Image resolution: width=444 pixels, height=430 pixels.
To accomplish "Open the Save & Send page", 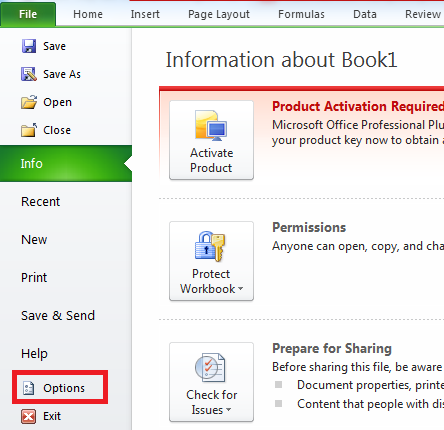I will pyautogui.click(x=58, y=316).
